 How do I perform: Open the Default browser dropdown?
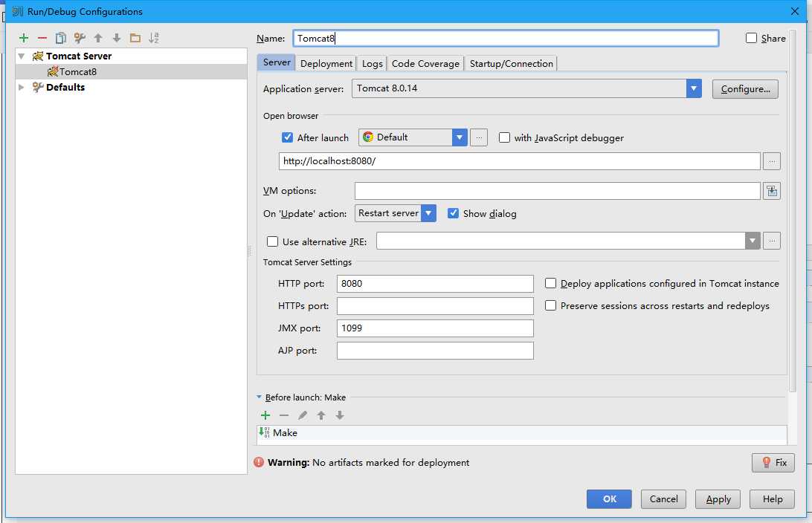pos(460,137)
